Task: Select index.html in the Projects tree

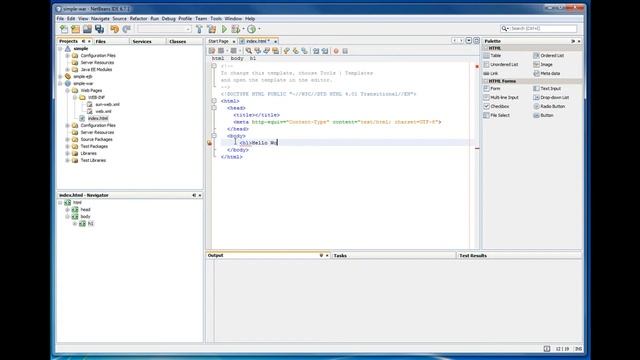Action: click(x=98, y=118)
